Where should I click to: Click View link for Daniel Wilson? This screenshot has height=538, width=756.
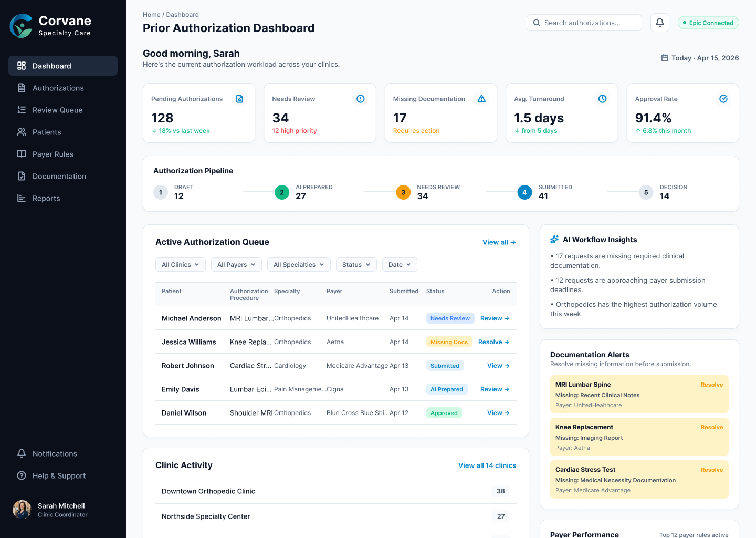click(x=499, y=413)
